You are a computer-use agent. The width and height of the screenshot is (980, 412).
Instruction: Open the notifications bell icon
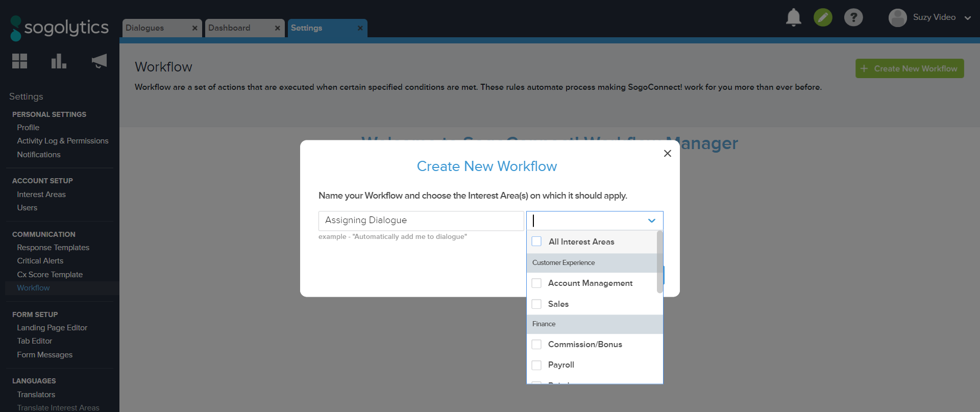[793, 17]
